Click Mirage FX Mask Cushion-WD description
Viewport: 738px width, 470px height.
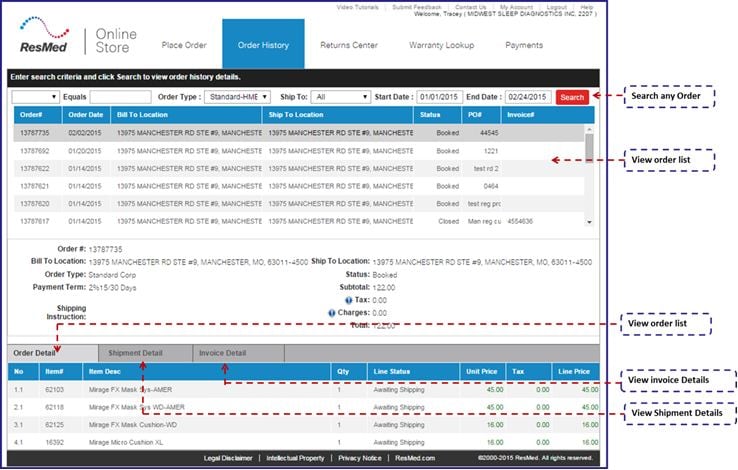coord(133,425)
